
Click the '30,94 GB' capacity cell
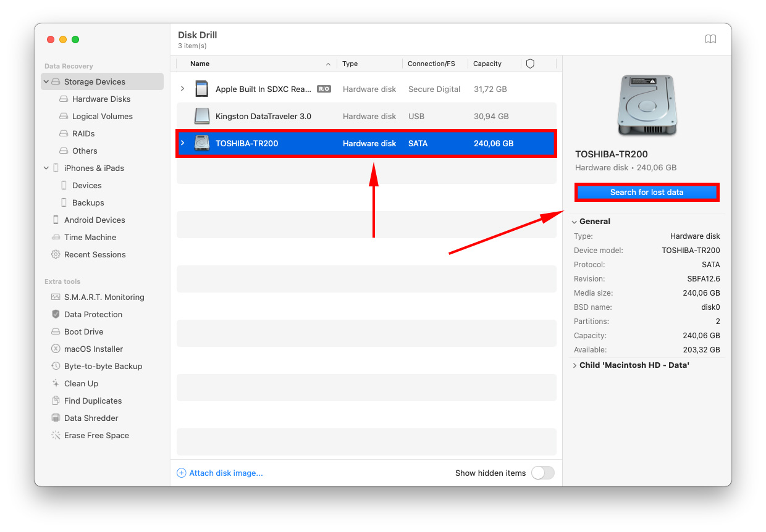pos(491,116)
